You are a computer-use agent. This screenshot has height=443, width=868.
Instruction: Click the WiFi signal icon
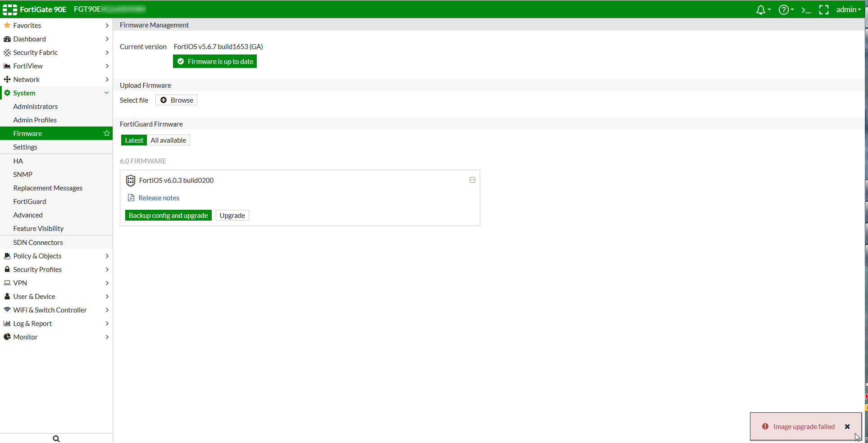point(7,310)
